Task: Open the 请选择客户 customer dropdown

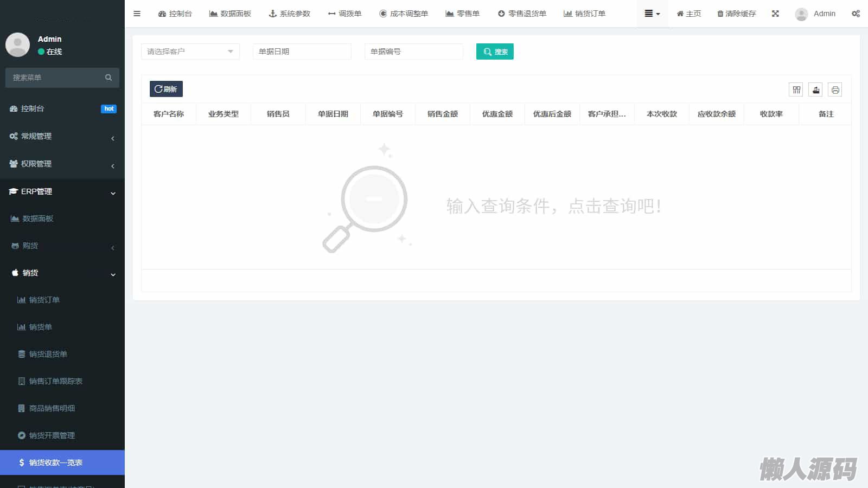Action: pyautogui.click(x=190, y=52)
